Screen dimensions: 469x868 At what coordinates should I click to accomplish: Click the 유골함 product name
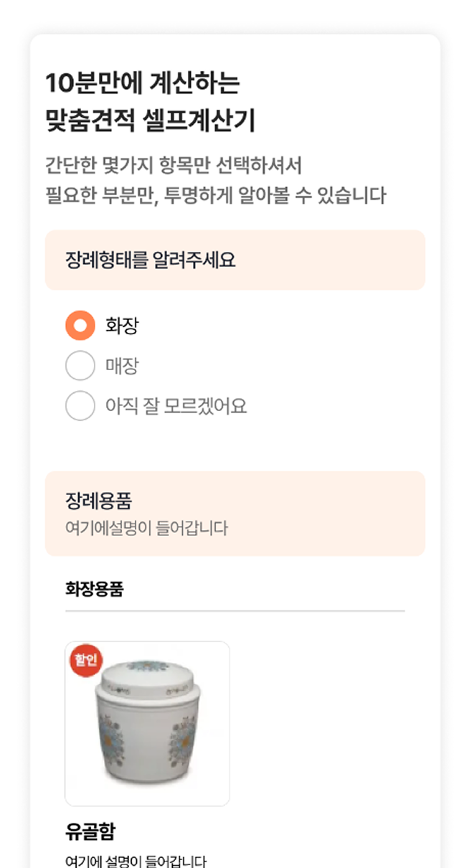[90, 831]
